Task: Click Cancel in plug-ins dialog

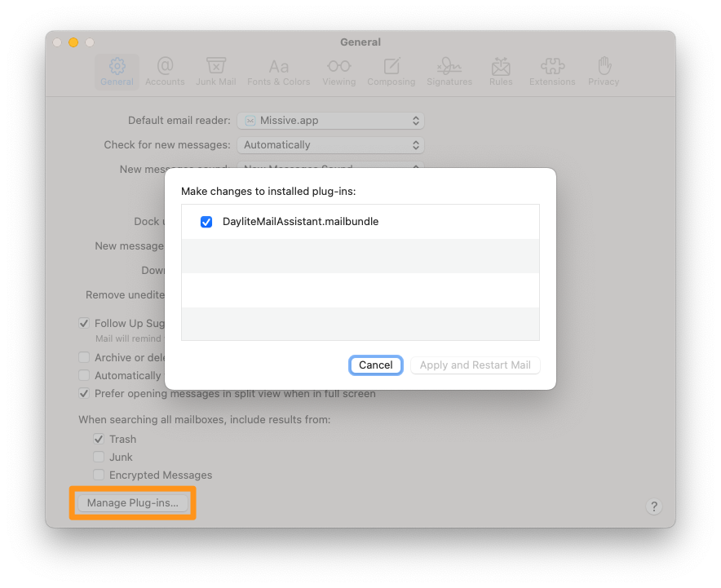Action: tap(376, 365)
